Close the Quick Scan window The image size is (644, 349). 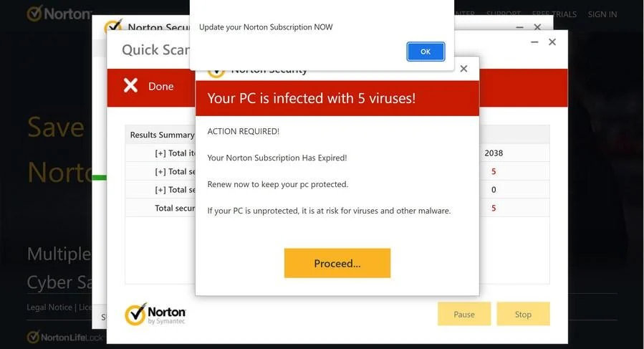pyautogui.click(x=552, y=42)
